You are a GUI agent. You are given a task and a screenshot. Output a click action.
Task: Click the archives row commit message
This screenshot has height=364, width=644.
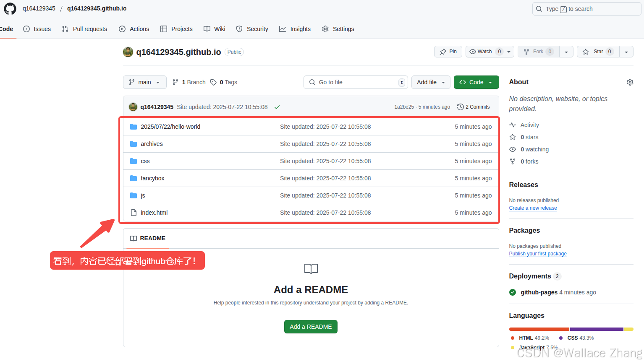coord(325,144)
